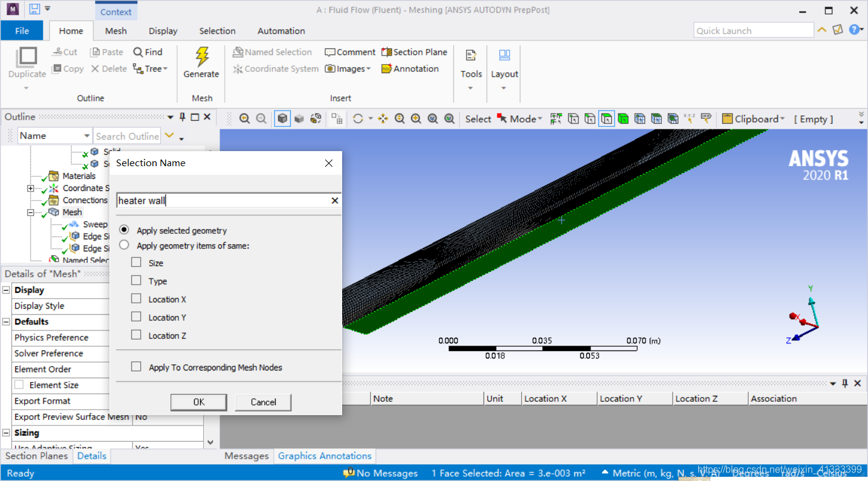Open the Name filter dropdown in Outline
The width and height of the screenshot is (868, 481).
point(87,136)
